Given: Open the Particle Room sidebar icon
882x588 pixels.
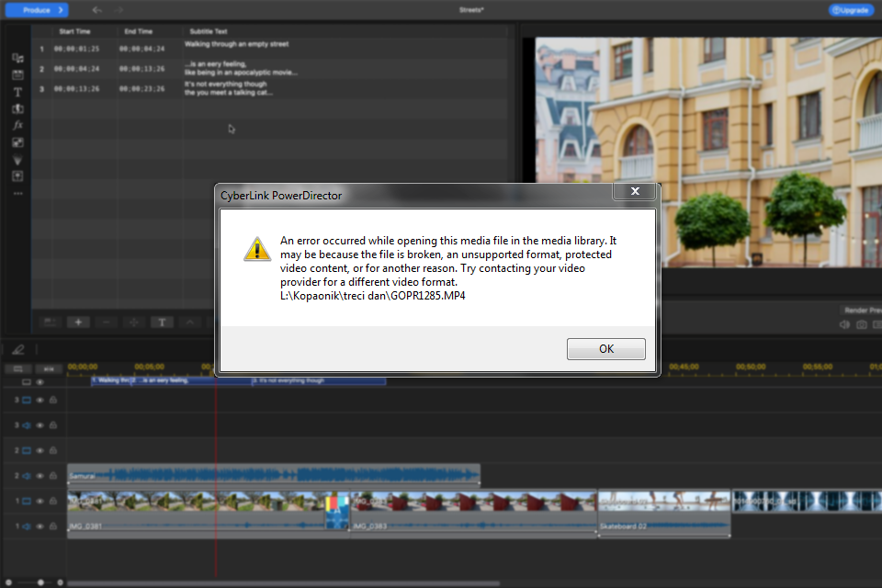Looking at the screenshot, I should [18, 160].
